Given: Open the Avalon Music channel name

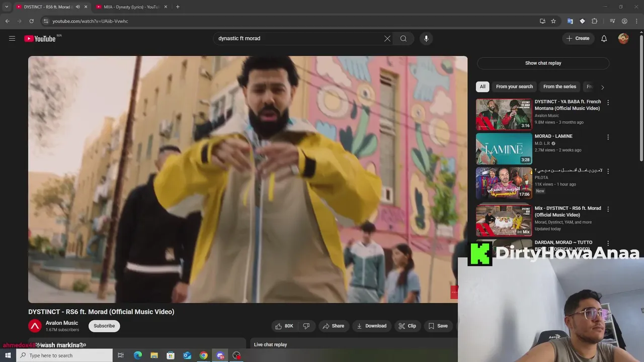Looking at the screenshot, I should (x=62, y=323).
